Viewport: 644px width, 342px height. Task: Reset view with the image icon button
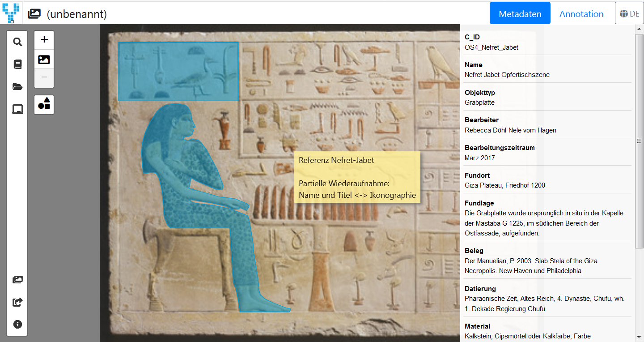tap(44, 59)
